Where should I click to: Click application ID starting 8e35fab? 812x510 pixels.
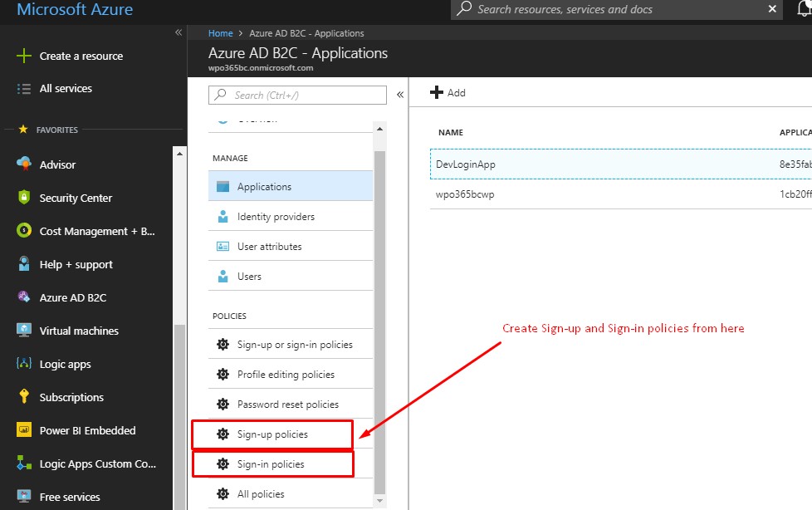coord(795,164)
